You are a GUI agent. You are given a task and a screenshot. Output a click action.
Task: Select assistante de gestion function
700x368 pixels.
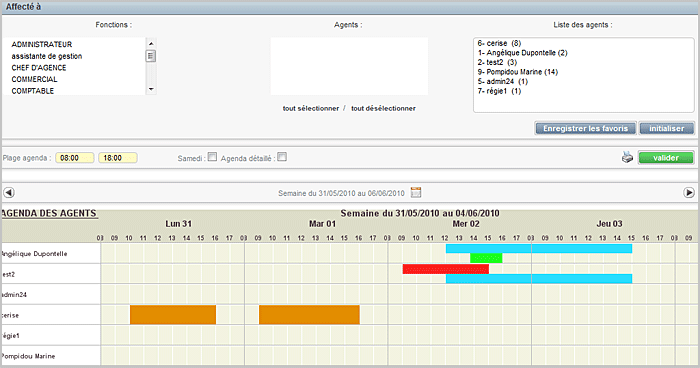coord(47,56)
